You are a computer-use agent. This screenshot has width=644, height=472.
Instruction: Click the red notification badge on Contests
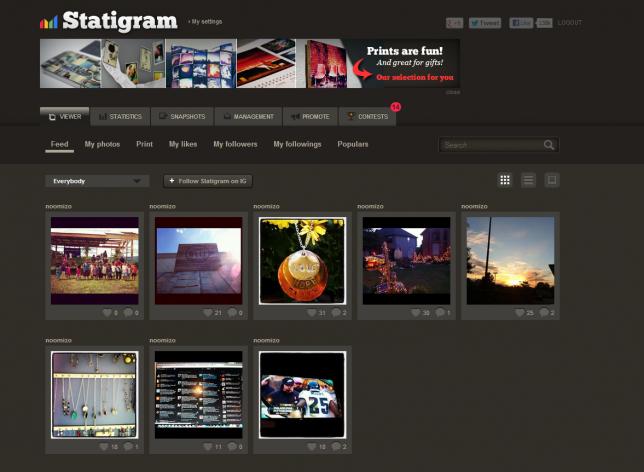pyautogui.click(x=396, y=107)
